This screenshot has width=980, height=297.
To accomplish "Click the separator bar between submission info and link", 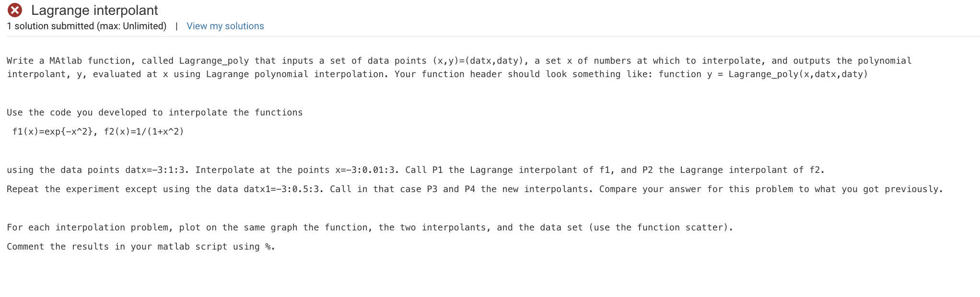I will click(x=176, y=26).
